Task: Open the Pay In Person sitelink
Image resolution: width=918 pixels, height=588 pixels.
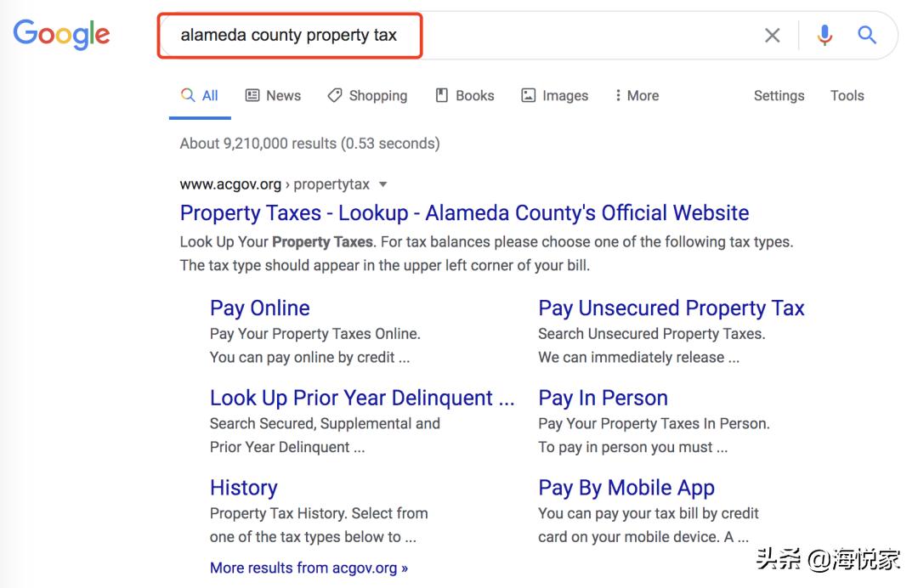Action: [x=603, y=398]
